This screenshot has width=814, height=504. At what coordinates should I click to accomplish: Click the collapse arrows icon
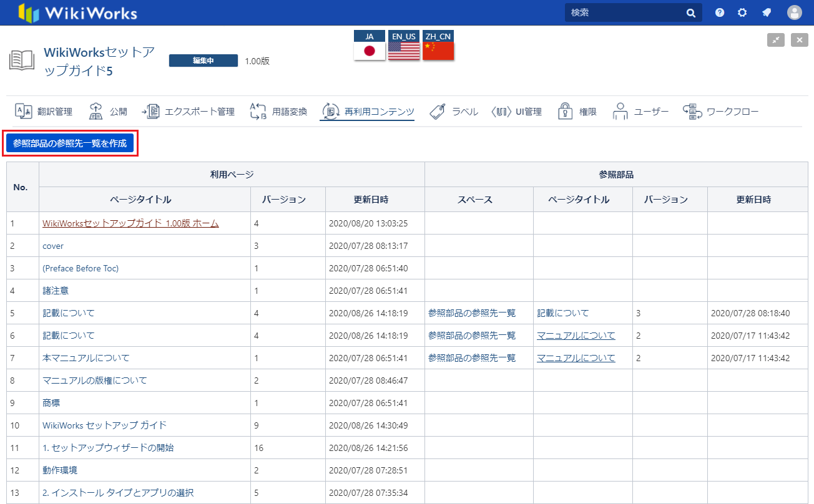click(x=776, y=40)
